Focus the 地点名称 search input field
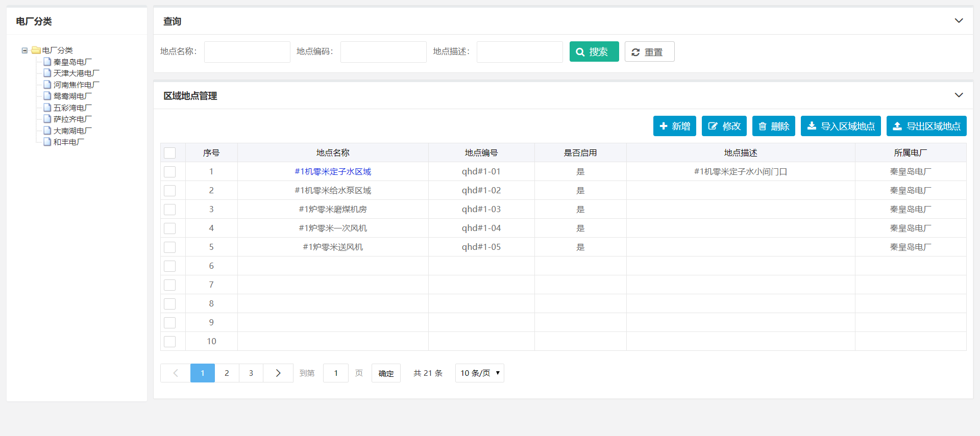Image resolution: width=980 pixels, height=436 pixels. 247,52
